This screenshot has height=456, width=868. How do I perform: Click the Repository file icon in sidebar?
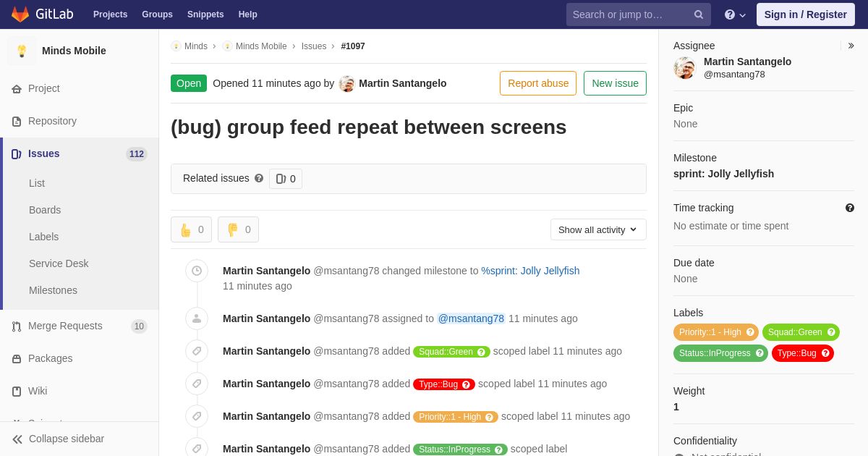[x=17, y=121]
